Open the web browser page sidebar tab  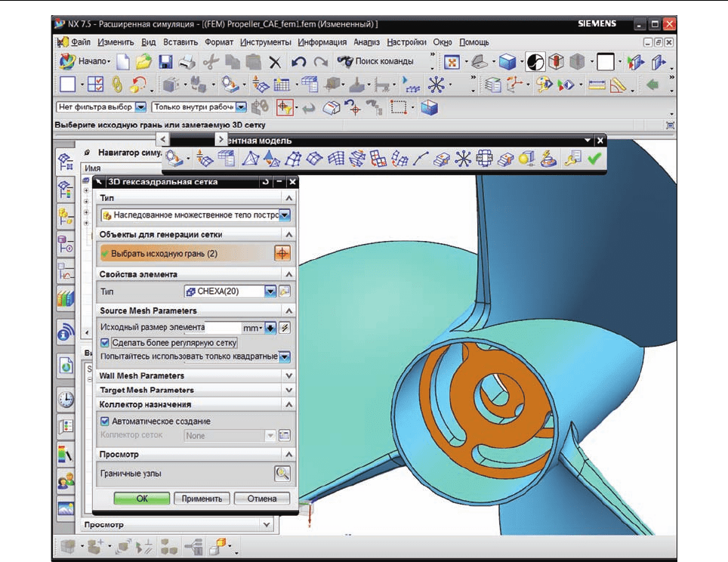click(x=66, y=366)
